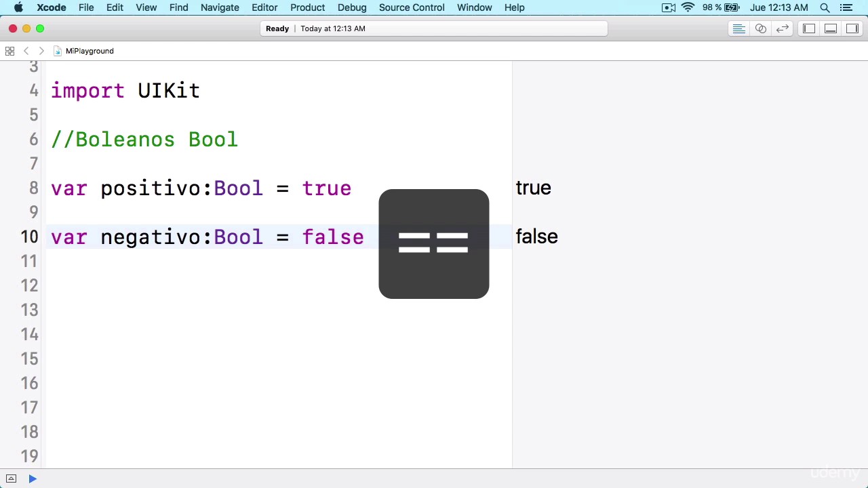The width and height of the screenshot is (868, 488).
Task: Open the Editor menu
Action: [x=264, y=7]
